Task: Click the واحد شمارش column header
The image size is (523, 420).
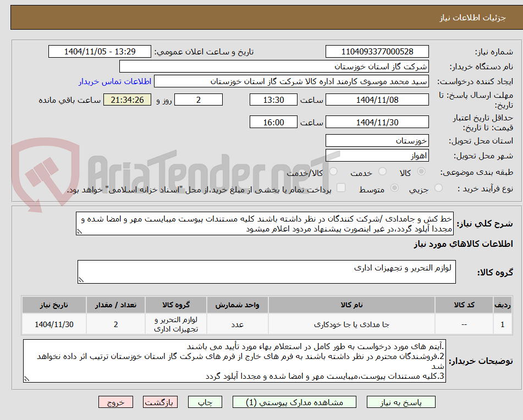Action: (237, 305)
